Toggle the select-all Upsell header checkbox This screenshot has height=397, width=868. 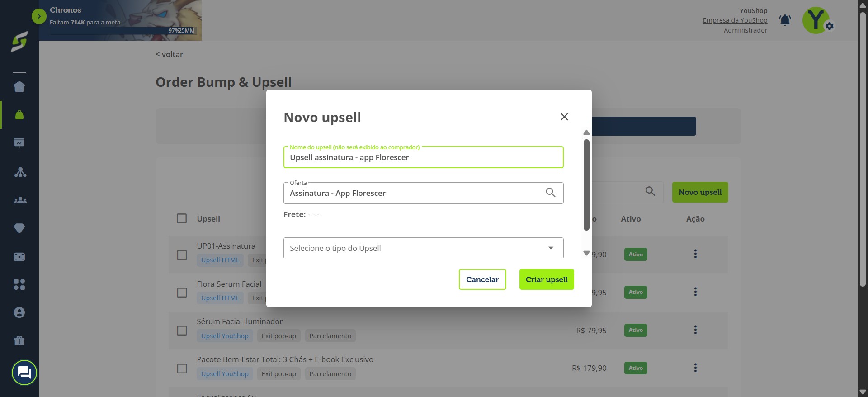(182, 218)
